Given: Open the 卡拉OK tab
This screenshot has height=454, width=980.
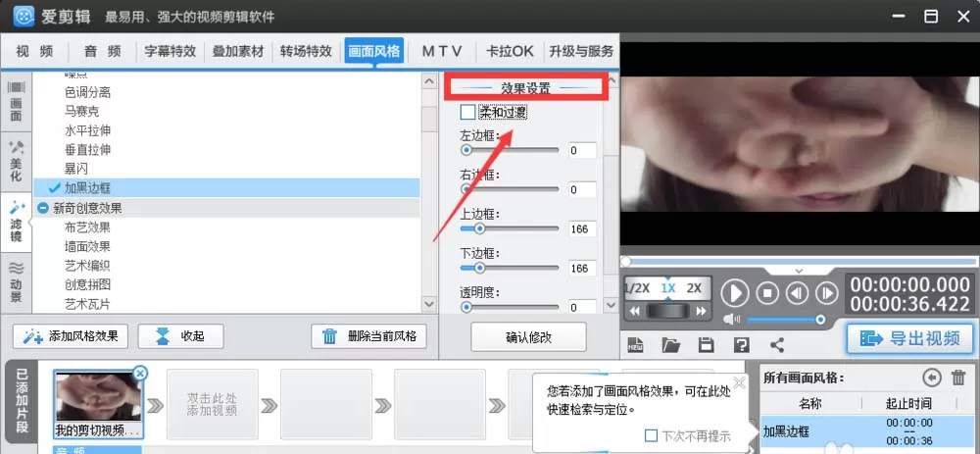Looking at the screenshot, I should point(510,51).
